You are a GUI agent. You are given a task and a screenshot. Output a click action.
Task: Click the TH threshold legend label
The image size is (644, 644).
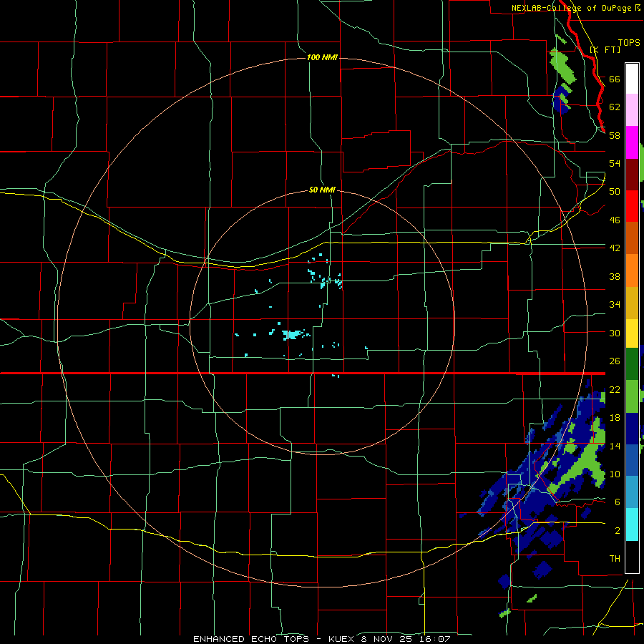[x=615, y=559]
